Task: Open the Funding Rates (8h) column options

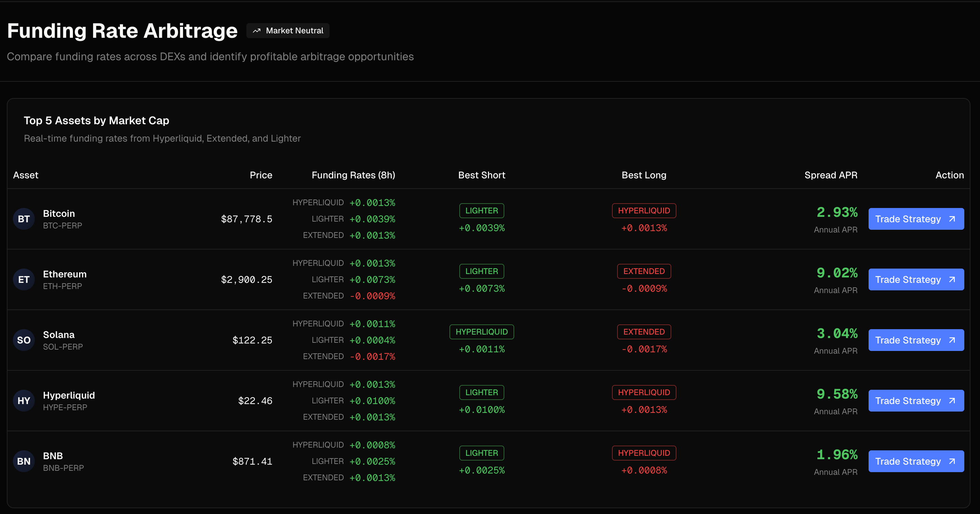Action: click(353, 175)
